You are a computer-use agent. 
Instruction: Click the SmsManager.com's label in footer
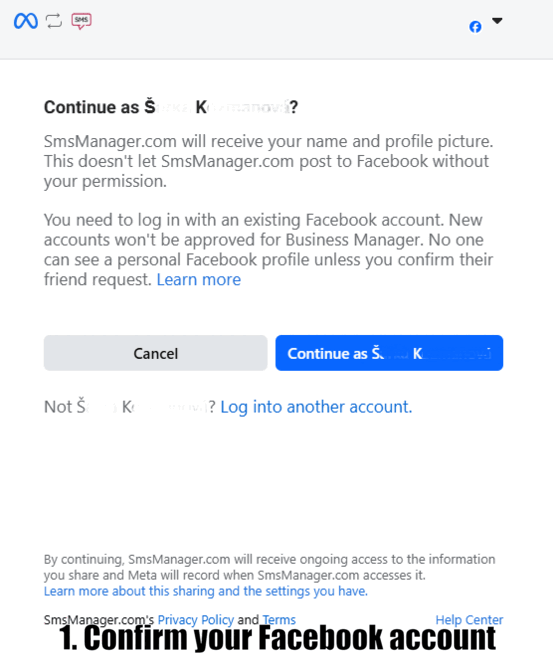coord(99,621)
